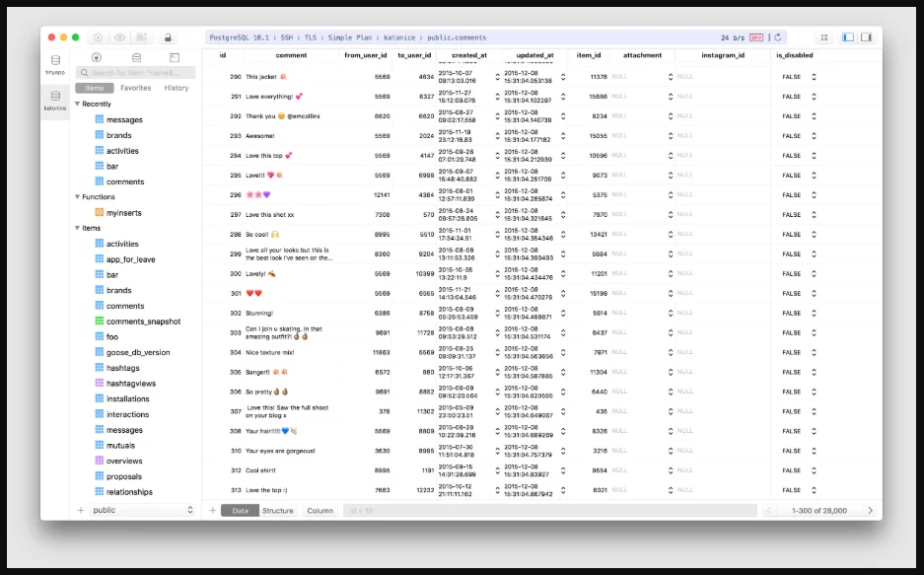
Task: Click the foo table icon
Action: [99, 336]
